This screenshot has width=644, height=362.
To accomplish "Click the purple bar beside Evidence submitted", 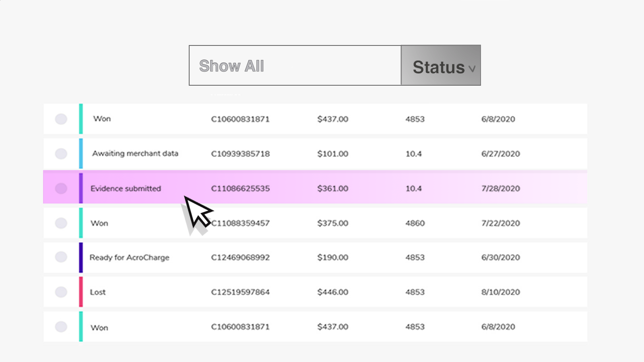I will click(x=81, y=188).
